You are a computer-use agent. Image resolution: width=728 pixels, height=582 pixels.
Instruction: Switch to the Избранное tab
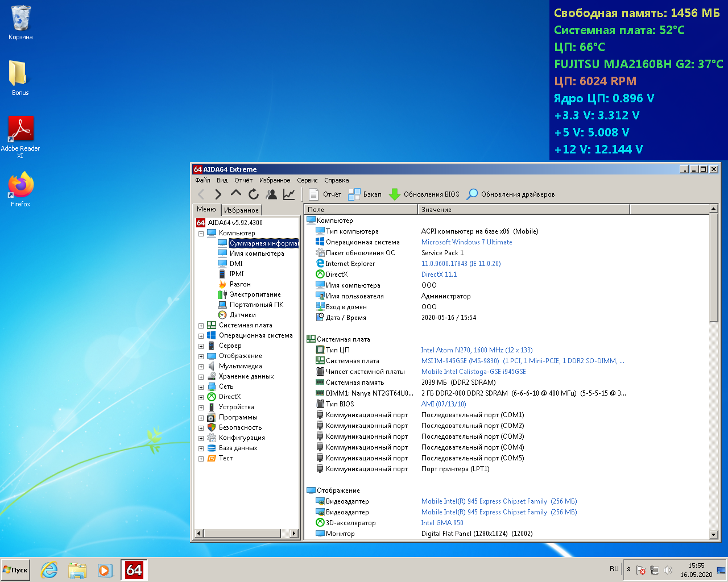click(x=241, y=210)
